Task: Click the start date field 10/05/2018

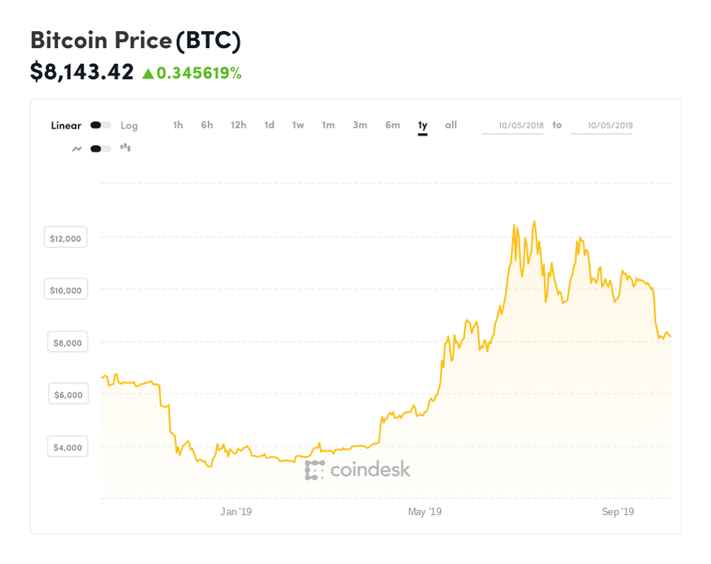Action: tap(513, 126)
